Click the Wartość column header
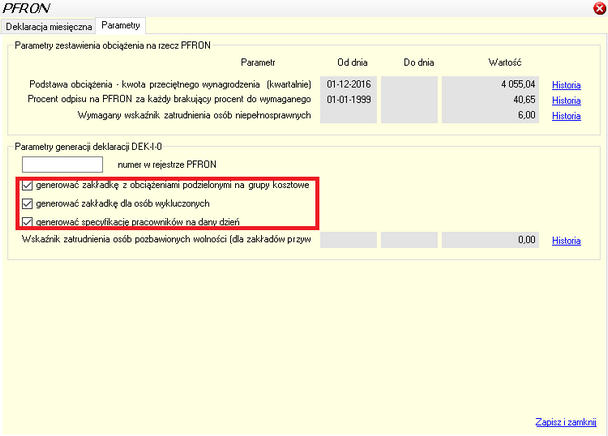The height and width of the screenshot is (436, 608). coord(504,62)
